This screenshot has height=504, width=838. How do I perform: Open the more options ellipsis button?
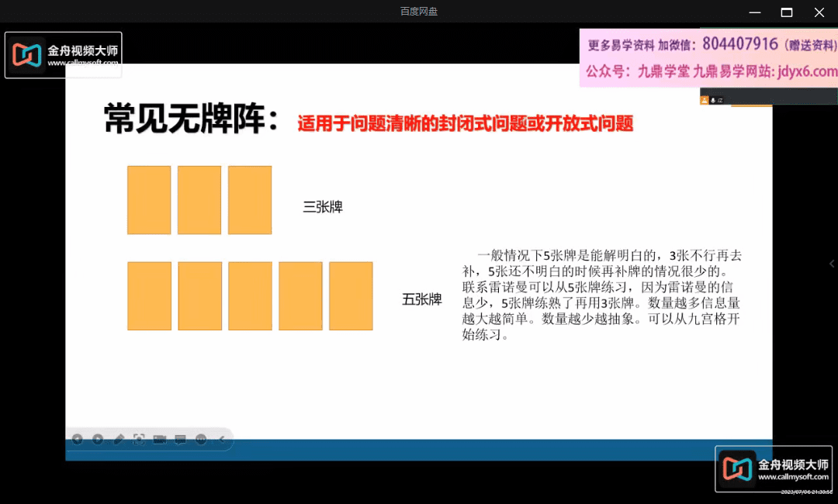[201, 439]
